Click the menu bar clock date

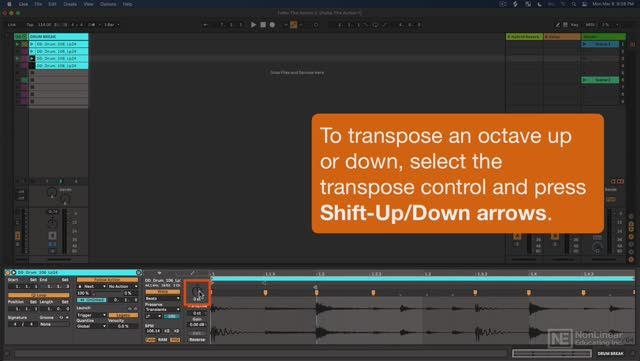613,4
